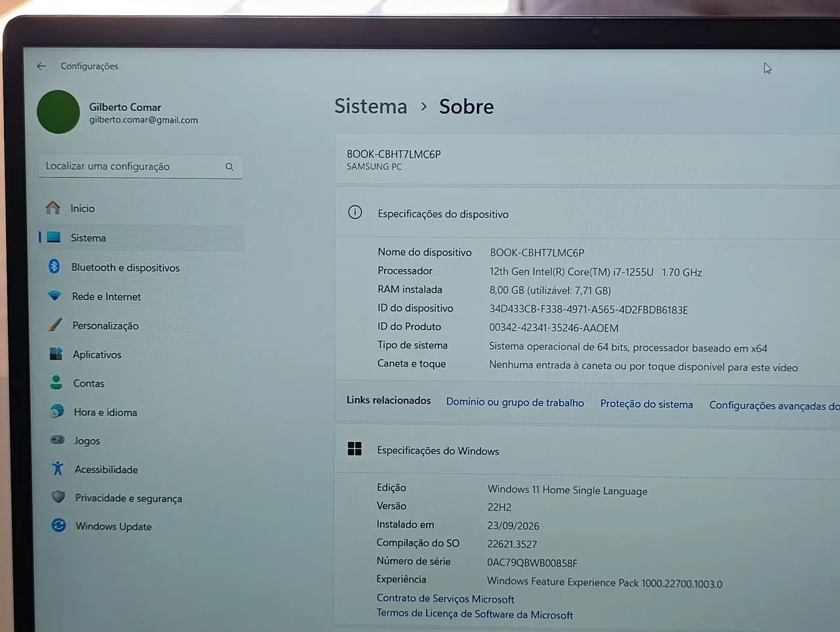The width and height of the screenshot is (840, 632).
Task: Open Domínio ou grupo de trabalho link
Action: pyautogui.click(x=515, y=402)
